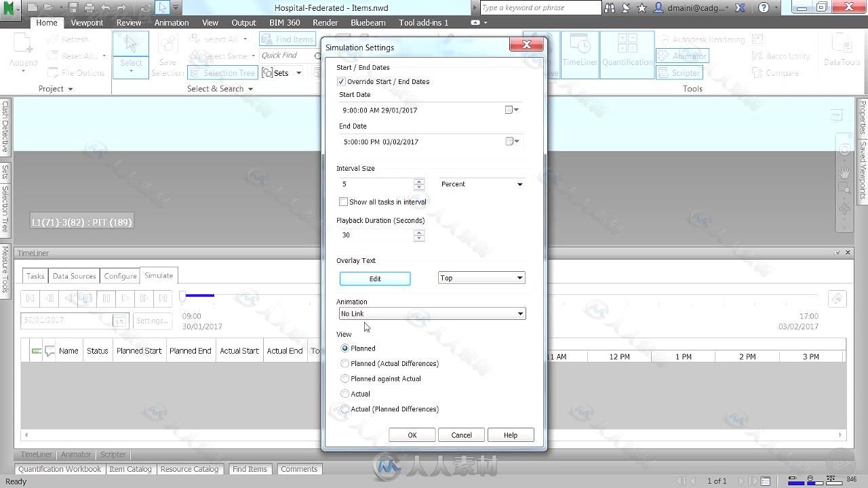Click Selection Tree button in ribbon

pyautogui.click(x=222, y=73)
